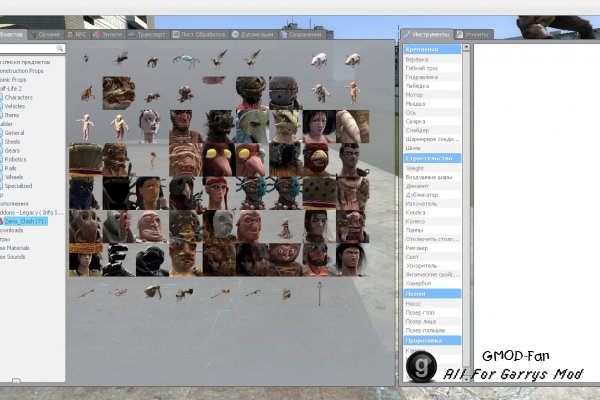The height and width of the screenshot is (400, 600).
Task: Open the Specialized category
Action: point(18,186)
